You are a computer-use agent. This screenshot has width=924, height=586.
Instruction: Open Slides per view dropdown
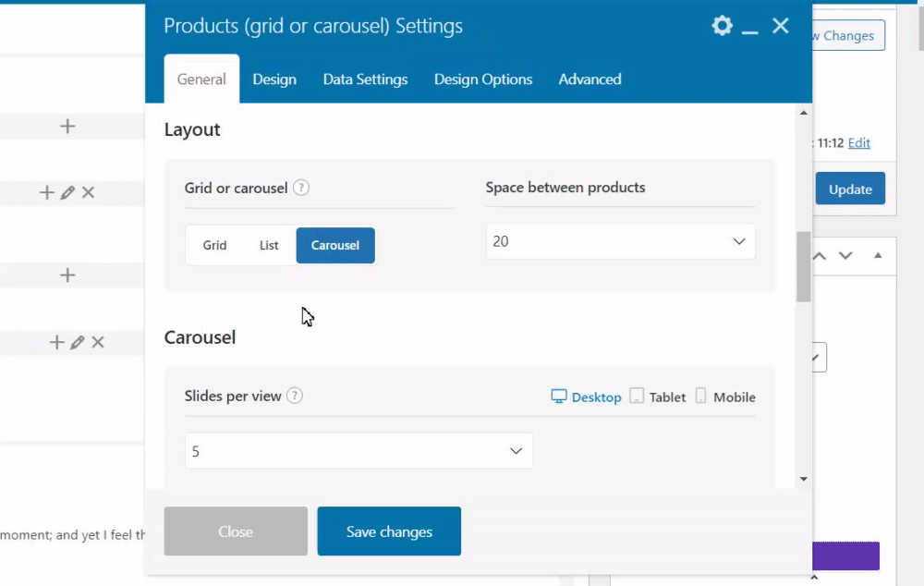click(359, 451)
